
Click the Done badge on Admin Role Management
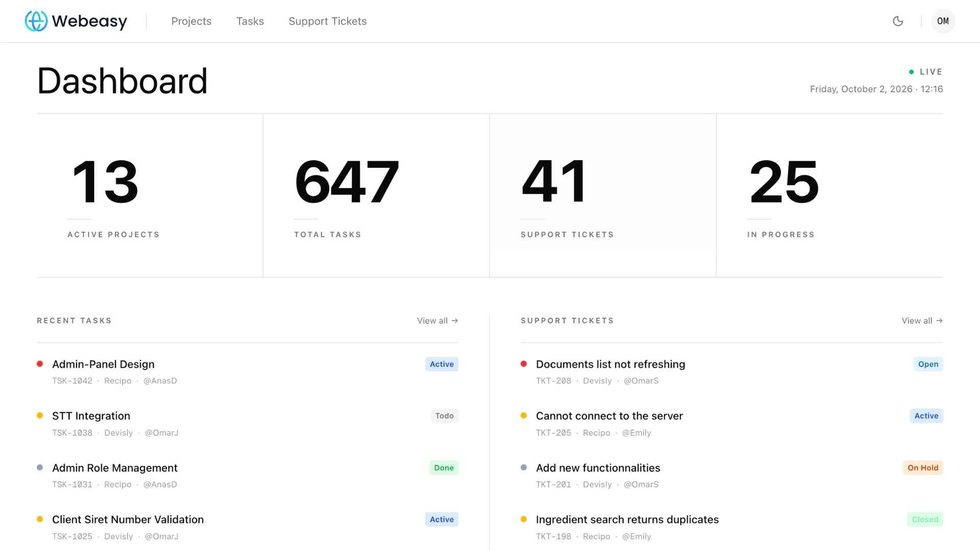click(x=444, y=468)
